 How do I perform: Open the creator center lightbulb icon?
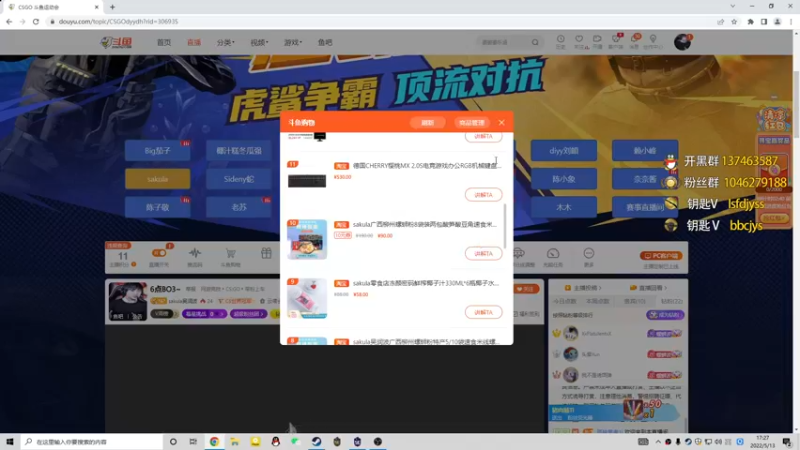pyautogui.click(x=653, y=41)
